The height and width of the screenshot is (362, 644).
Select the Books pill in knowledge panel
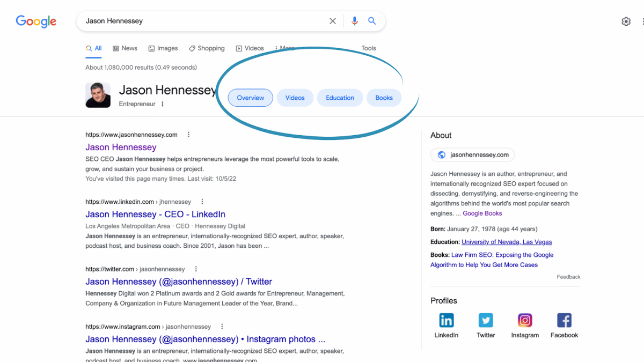pyautogui.click(x=384, y=98)
